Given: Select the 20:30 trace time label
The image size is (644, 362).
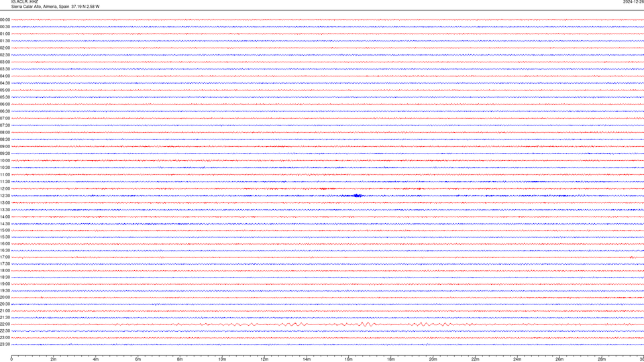Looking at the screenshot, I should coord(5,304).
